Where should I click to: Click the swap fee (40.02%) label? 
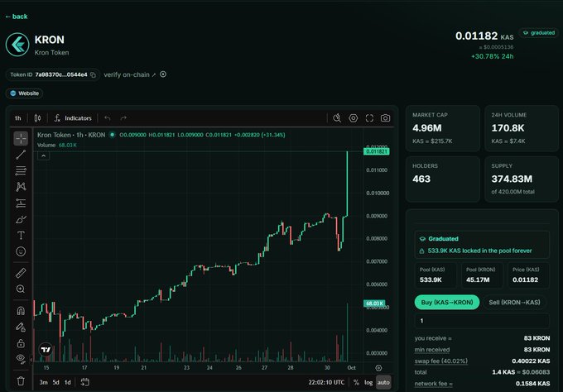[x=441, y=361]
